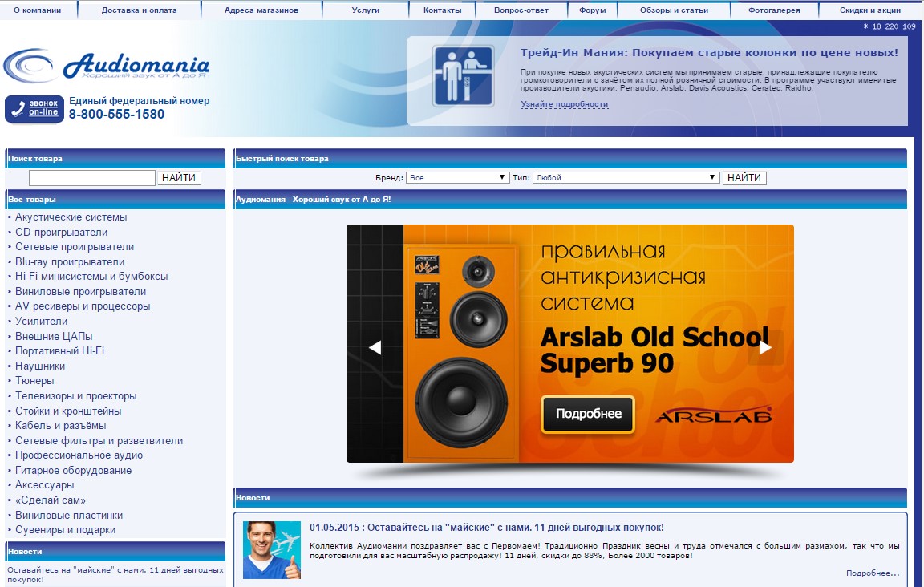Click the Подробнее... link in news
Viewport: 924px width, 587px height.
(873, 573)
